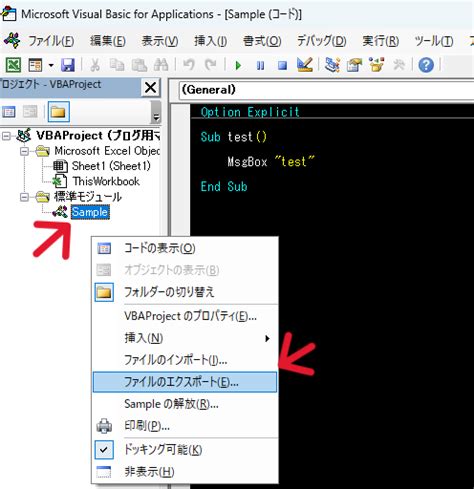Viewport: 474px width, 489px height.
Task: Click the Sub test() code line
Action: [x=234, y=137]
